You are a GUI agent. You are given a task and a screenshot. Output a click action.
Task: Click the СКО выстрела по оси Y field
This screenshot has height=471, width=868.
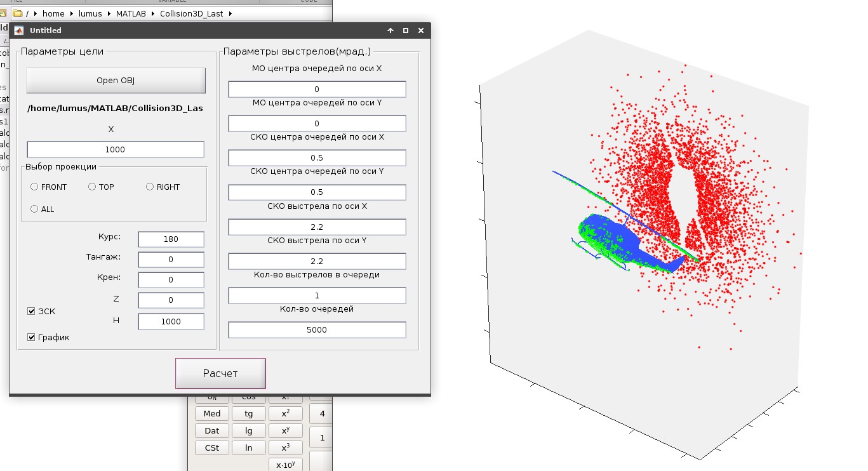317,262
